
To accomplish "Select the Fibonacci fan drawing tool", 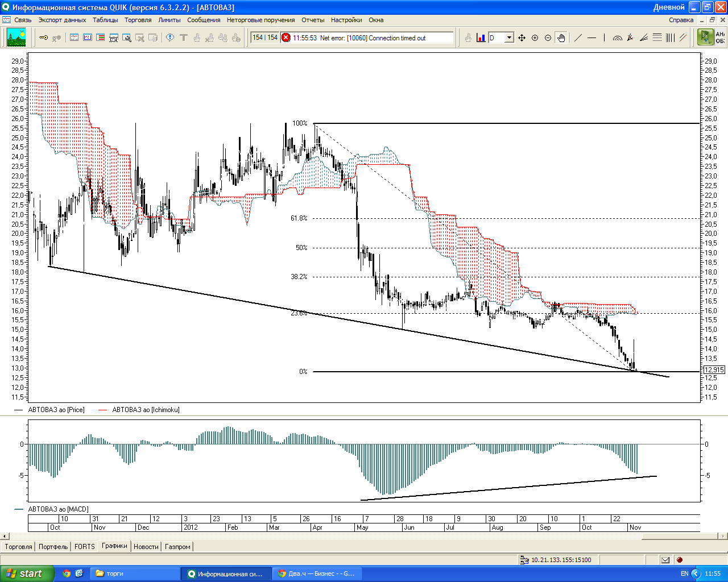I will point(644,38).
